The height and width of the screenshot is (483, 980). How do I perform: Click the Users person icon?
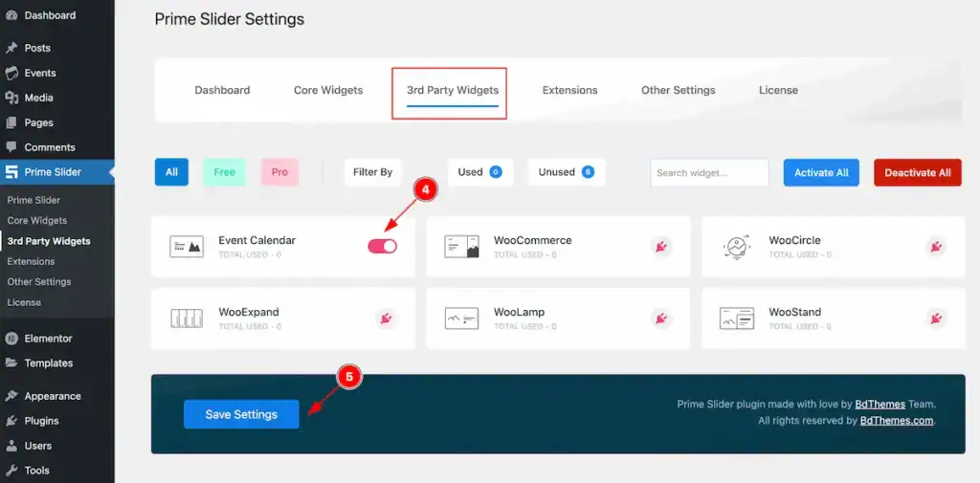(x=11, y=446)
